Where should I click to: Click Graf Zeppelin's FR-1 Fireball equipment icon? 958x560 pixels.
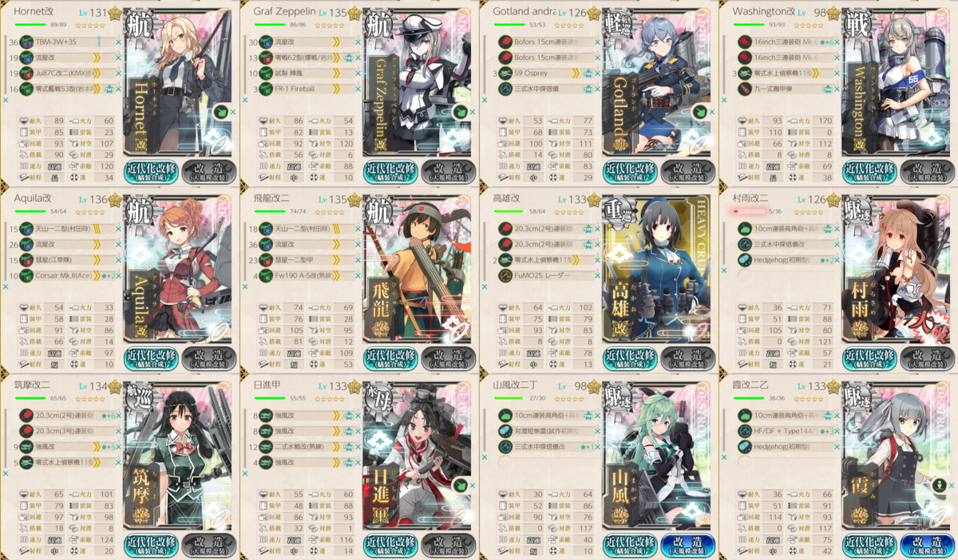(x=266, y=89)
